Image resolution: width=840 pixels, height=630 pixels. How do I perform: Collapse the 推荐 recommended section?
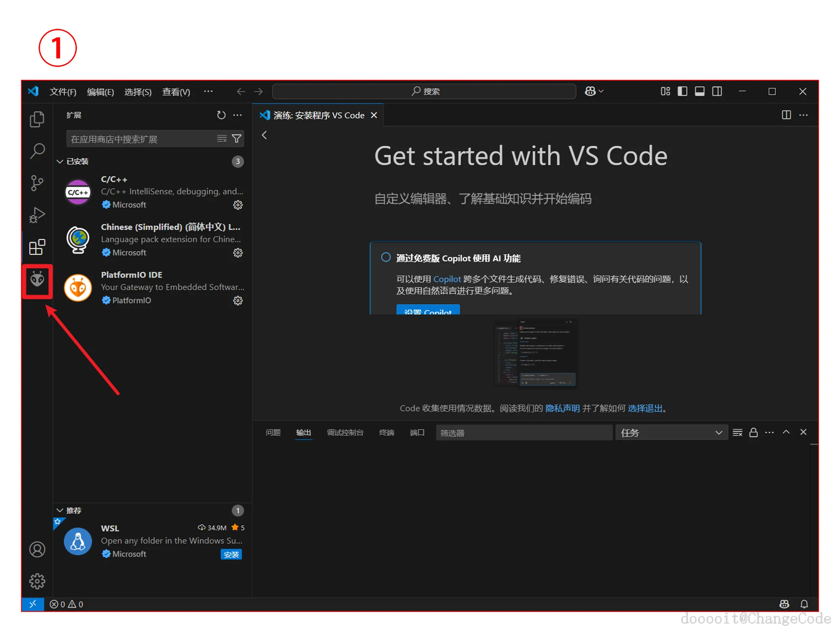[x=60, y=510]
